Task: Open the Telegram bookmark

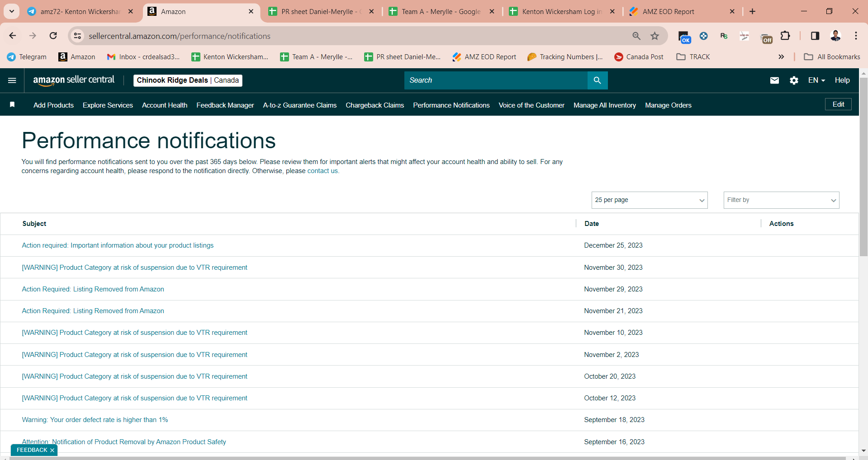Action: pyautogui.click(x=27, y=57)
